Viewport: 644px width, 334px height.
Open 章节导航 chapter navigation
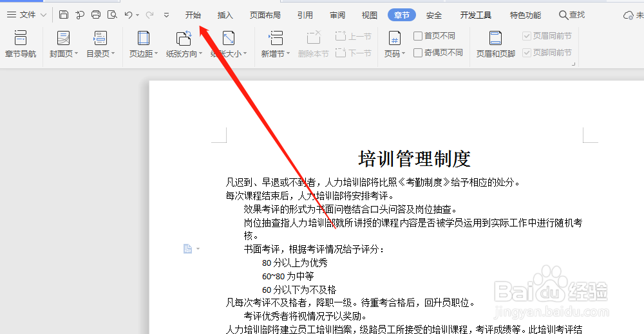pos(21,44)
